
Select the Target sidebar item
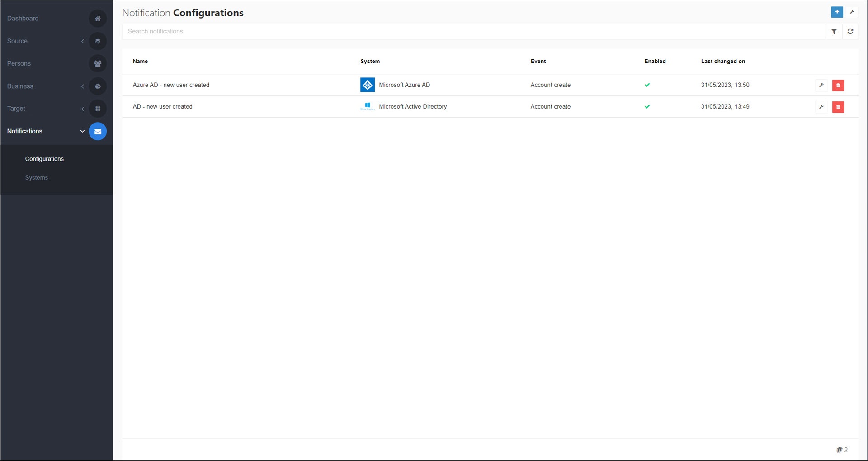click(16, 109)
